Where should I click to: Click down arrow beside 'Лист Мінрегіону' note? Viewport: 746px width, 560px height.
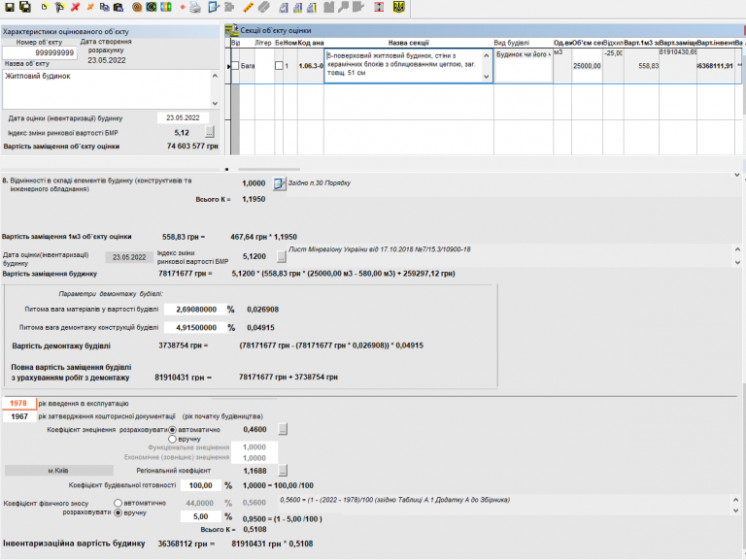[x=737, y=262]
